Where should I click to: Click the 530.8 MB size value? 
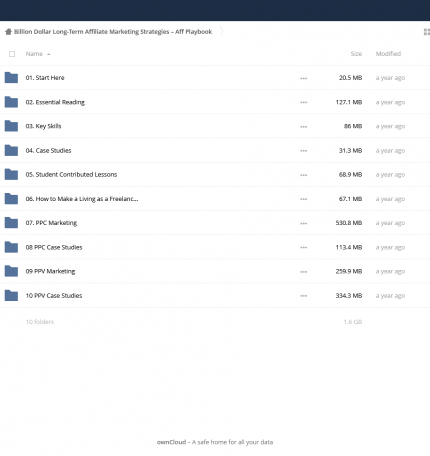349,223
